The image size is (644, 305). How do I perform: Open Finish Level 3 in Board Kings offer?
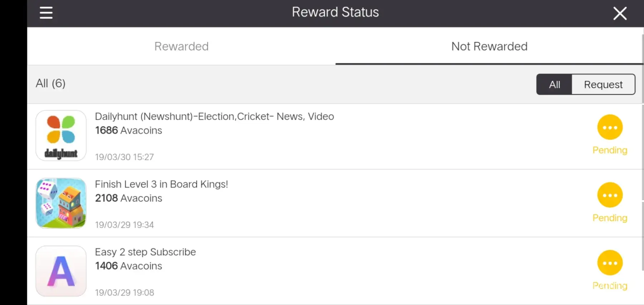click(x=161, y=184)
